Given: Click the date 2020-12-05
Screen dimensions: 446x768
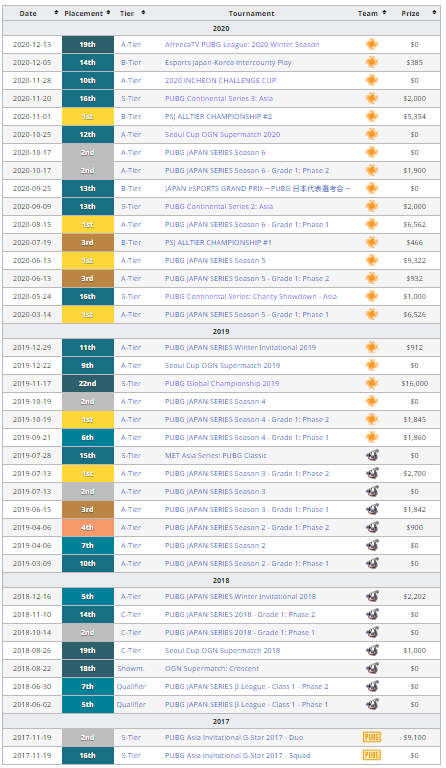Looking at the screenshot, I should pos(32,63).
